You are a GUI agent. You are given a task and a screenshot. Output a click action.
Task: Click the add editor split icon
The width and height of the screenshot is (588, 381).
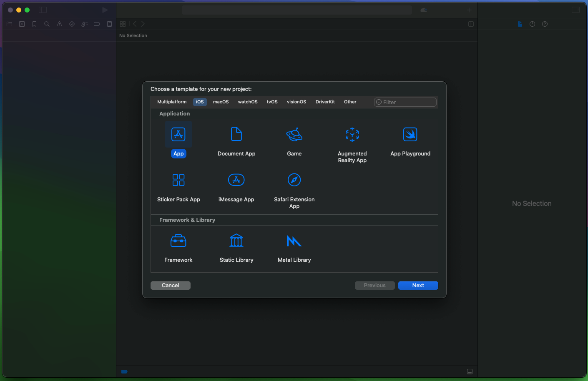[471, 24]
